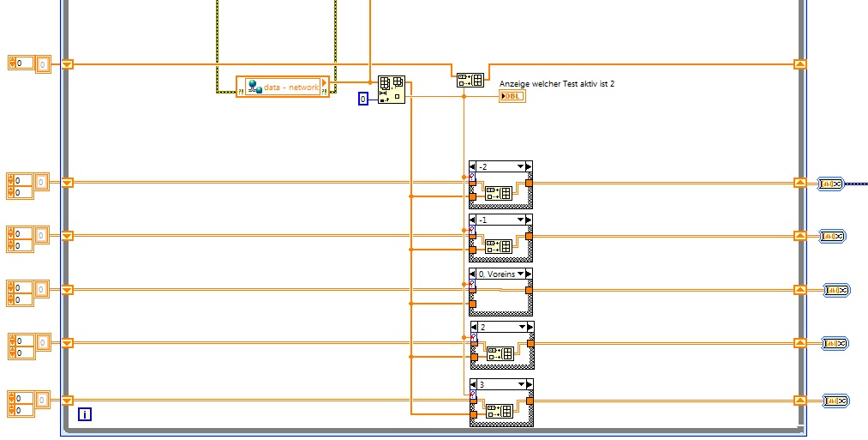Click the output tunnel of case 0, Voreins
868x440 pixels.
[x=529, y=290]
